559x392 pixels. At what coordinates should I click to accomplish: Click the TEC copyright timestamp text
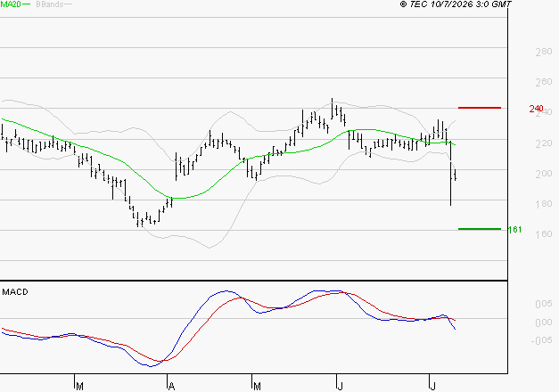click(456, 4)
